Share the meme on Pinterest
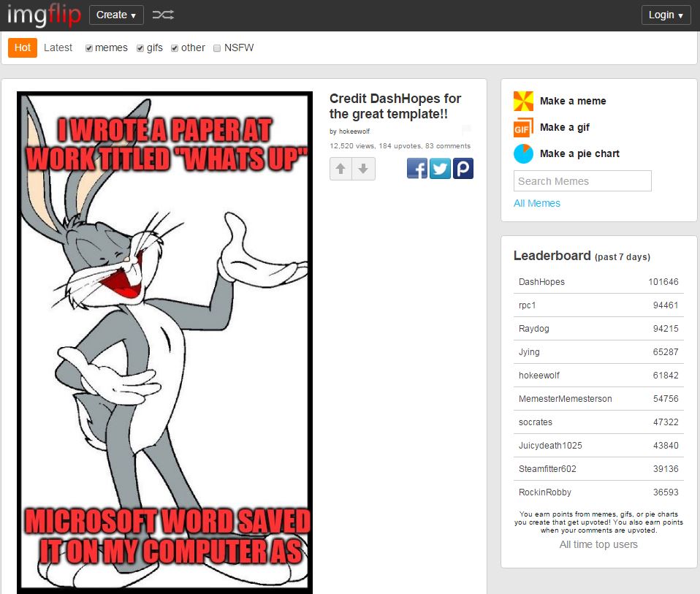This screenshot has height=594, width=700. (x=463, y=169)
